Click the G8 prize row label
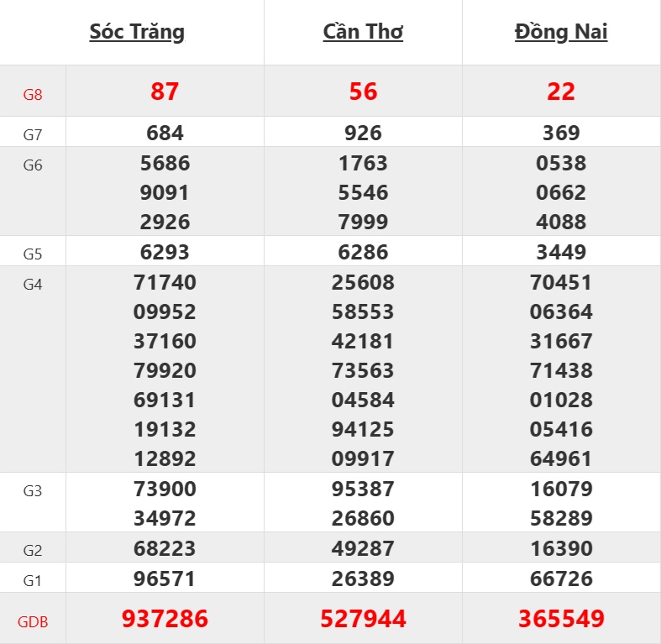Screen dimensions: 661x644 (33, 94)
